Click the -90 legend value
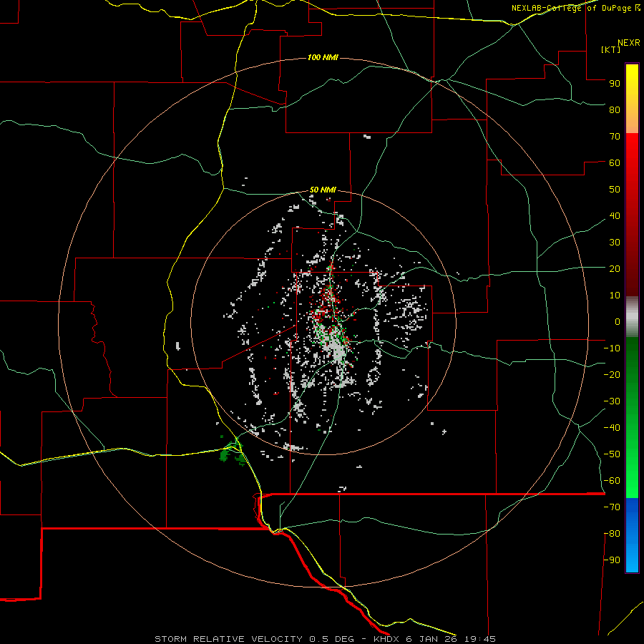 tap(612, 560)
